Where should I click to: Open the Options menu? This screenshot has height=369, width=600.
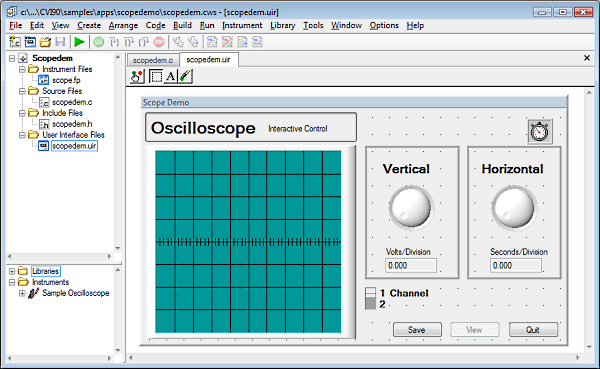(384, 26)
